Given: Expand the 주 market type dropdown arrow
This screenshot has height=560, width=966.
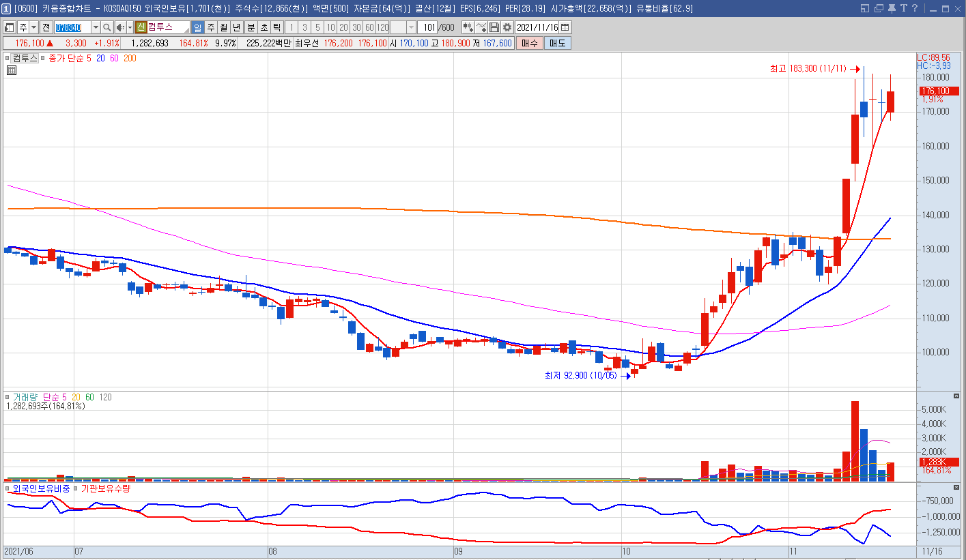Looking at the screenshot, I should click(33, 27).
